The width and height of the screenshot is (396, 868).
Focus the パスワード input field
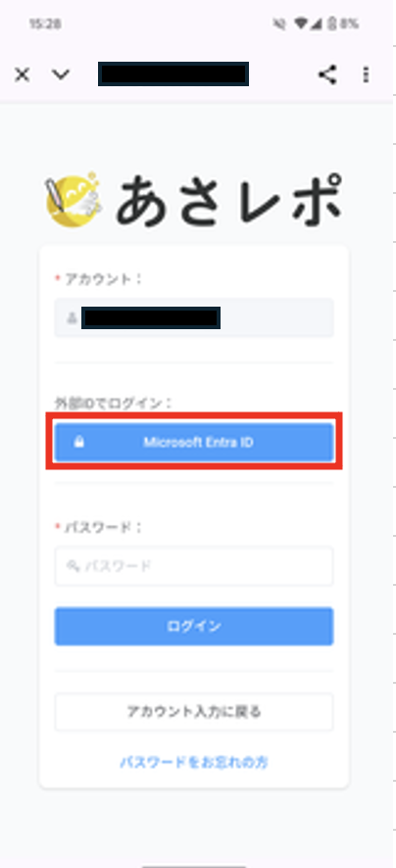click(194, 565)
